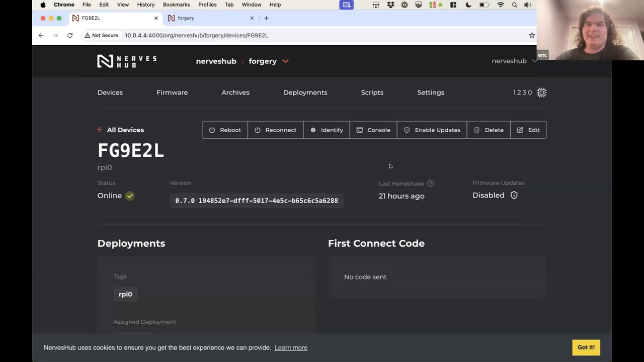Image resolution: width=644 pixels, height=362 pixels.
Task: Click the NervesHub logo
Action: (x=127, y=61)
